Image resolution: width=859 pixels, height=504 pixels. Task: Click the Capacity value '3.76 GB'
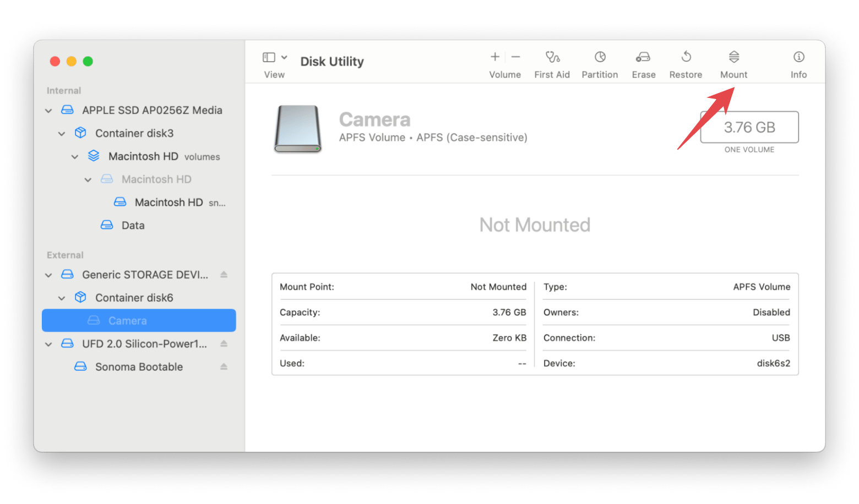coord(509,312)
